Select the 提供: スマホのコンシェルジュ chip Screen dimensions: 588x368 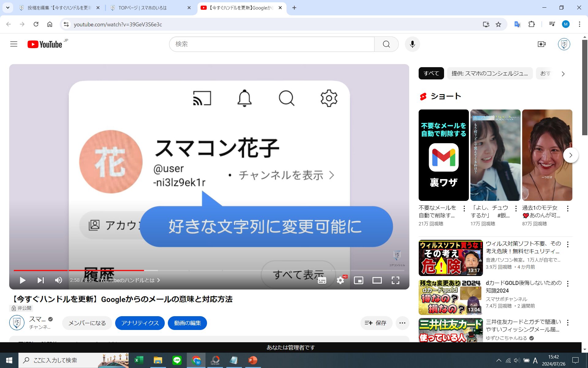pyautogui.click(x=490, y=73)
